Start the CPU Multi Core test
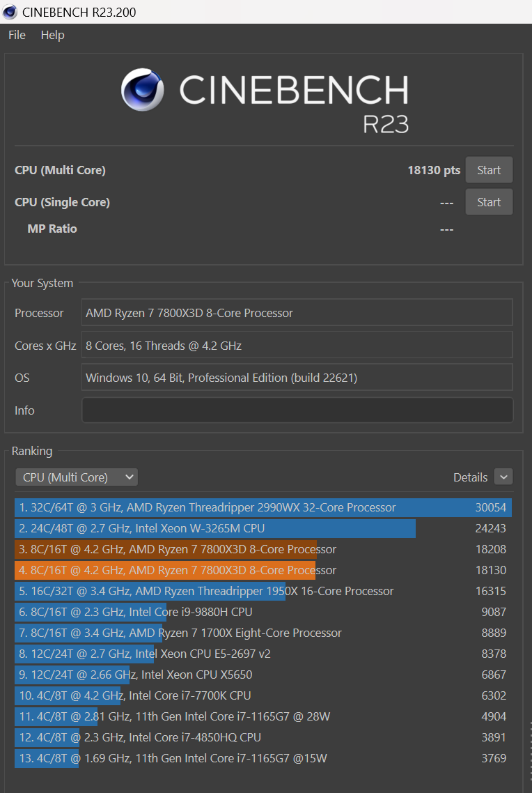Screen dimensions: 532x793 pos(489,170)
